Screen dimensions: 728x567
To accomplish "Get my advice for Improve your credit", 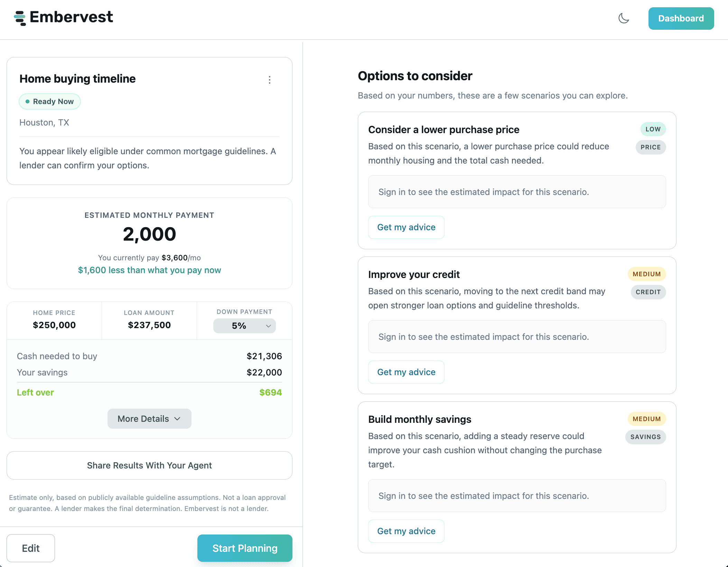I will 406,372.
